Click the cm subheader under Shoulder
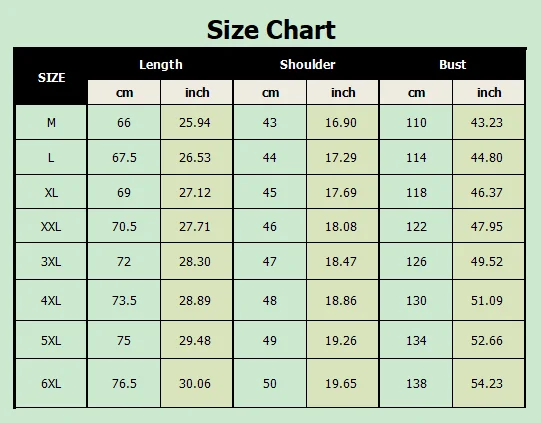This screenshot has width=541, height=423. (x=270, y=92)
